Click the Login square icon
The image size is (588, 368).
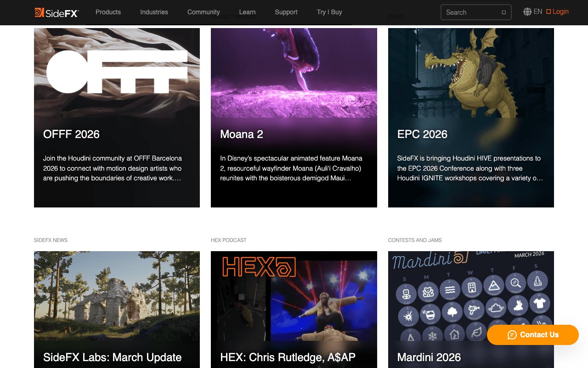click(x=548, y=12)
